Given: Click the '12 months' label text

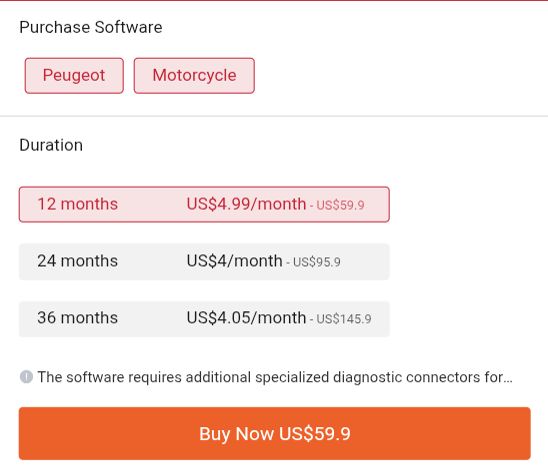Looking at the screenshot, I should [x=78, y=204].
